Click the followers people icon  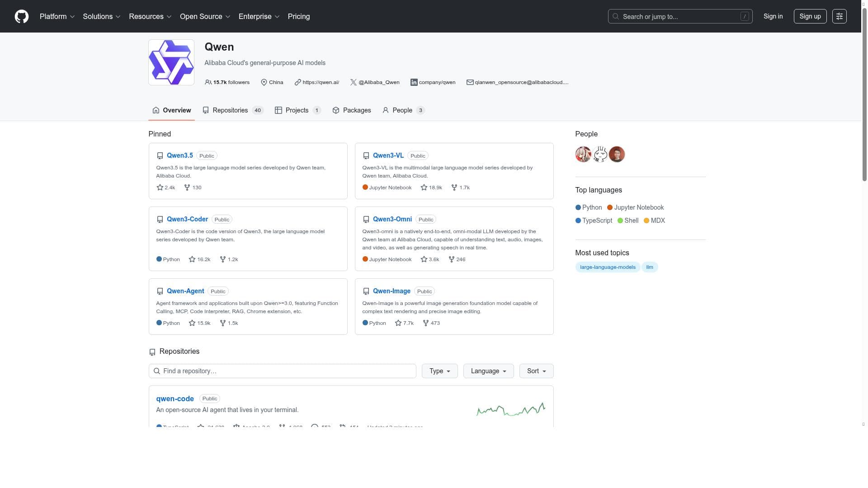(208, 82)
